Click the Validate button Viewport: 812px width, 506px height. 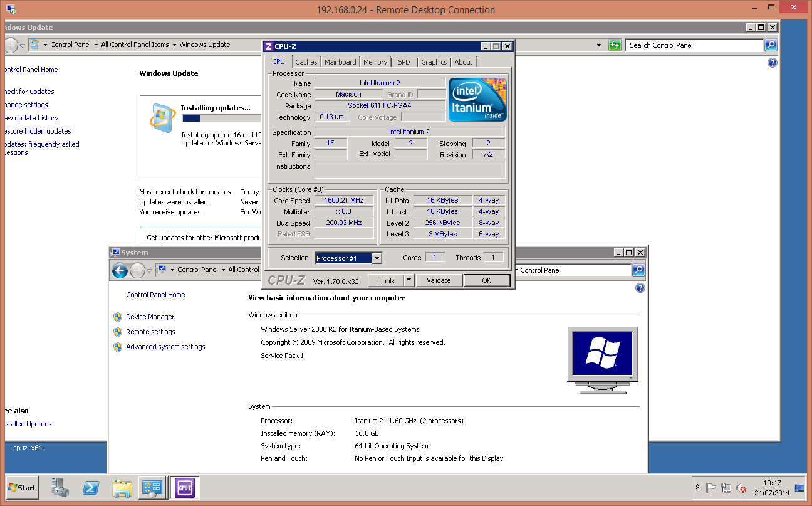tap(439, 280)
